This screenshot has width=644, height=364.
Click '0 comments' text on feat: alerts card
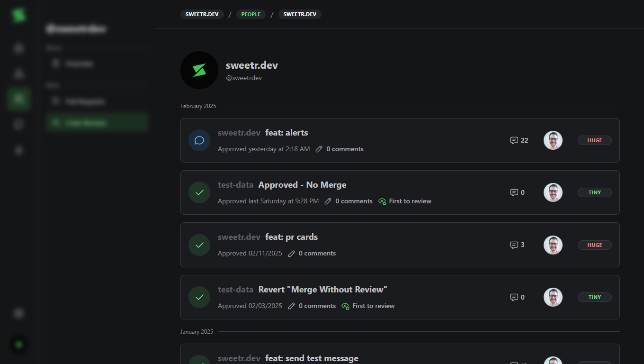tap(345, 149)
